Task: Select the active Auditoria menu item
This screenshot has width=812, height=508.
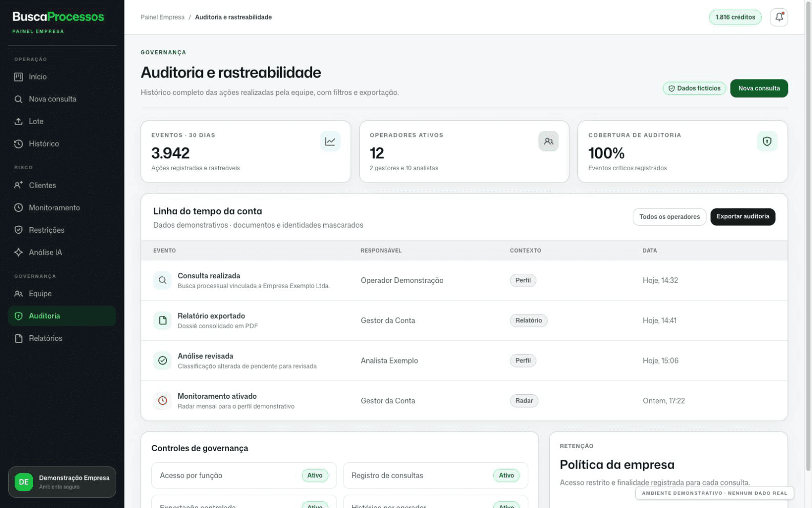Action: [62, 316]
